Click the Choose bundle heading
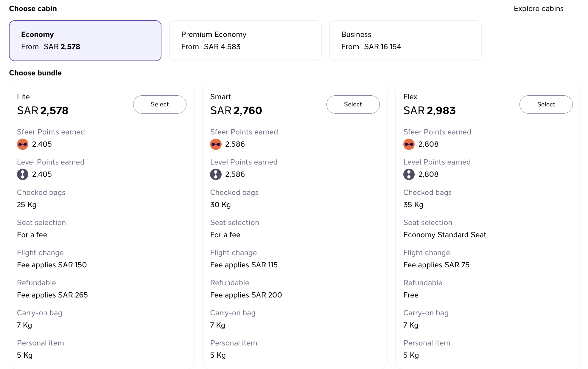This screenshot has width=588, height=369. (x=35, y=73)
